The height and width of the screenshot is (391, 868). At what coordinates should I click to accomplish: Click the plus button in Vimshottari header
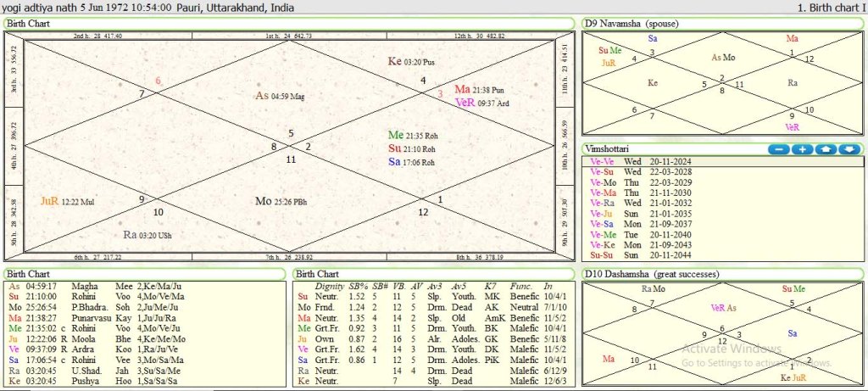point(802,150)
